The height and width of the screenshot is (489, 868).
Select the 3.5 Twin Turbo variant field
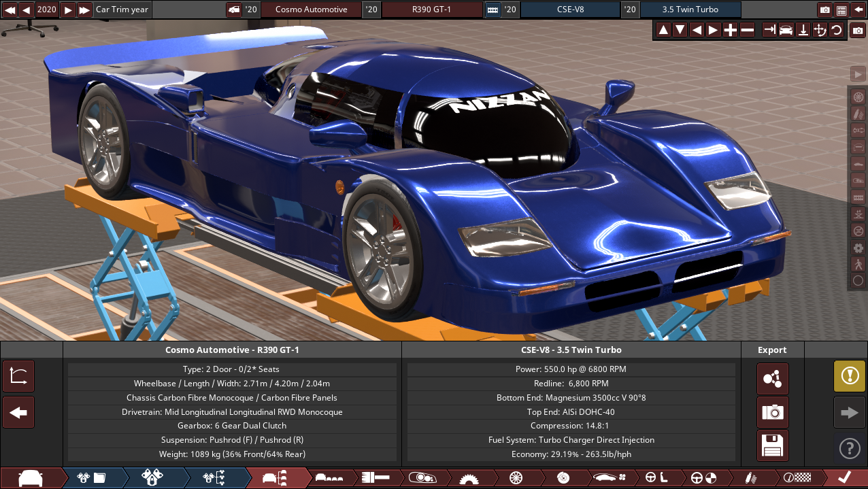[x=690, y=10]
